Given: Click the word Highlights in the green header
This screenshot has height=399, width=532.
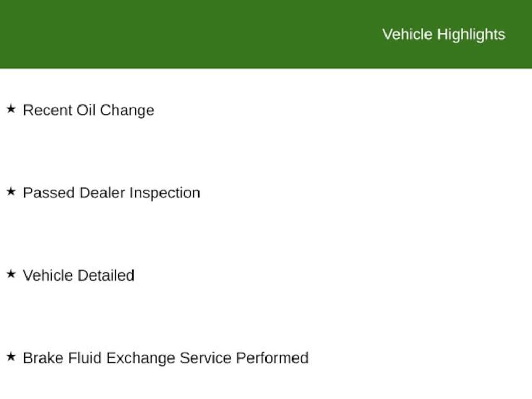Looking at the screenshot, I should click(x=471, y=35).
